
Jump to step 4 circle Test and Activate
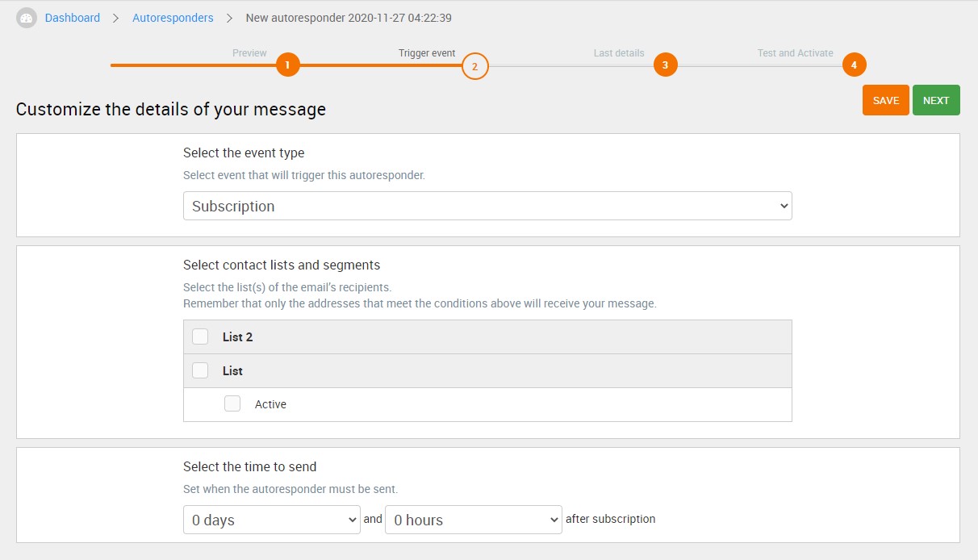[x=854, y=65]
